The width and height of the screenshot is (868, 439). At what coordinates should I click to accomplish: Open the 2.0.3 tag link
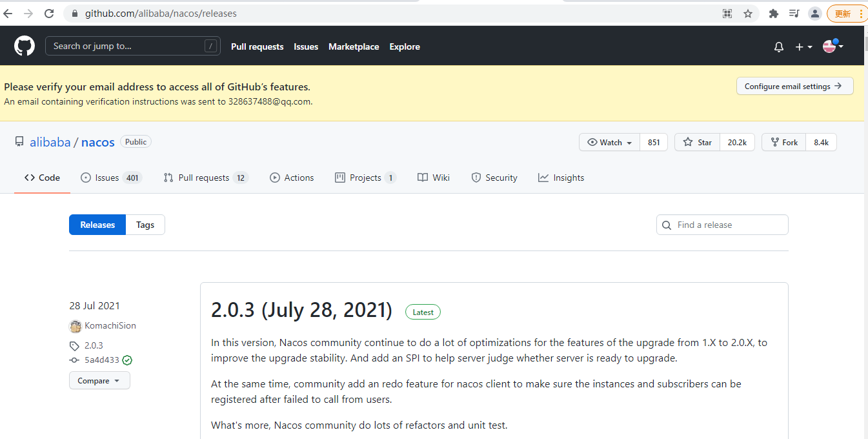click(94, 345)
